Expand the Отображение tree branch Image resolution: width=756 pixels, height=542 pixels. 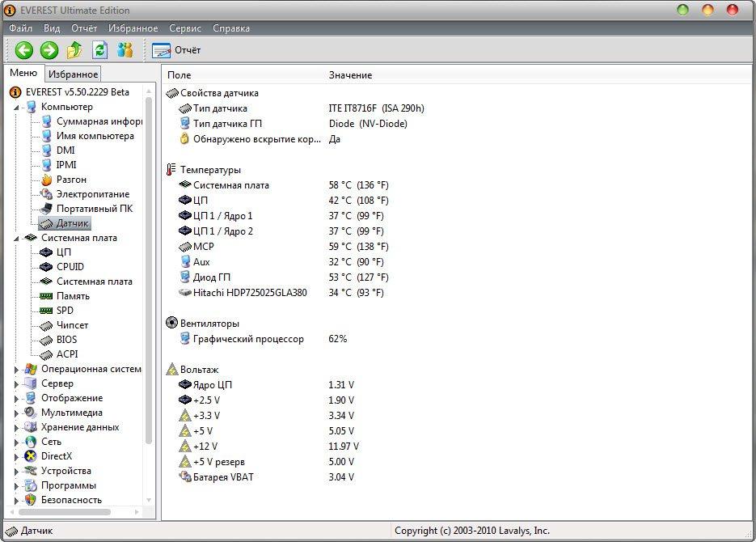pyautogui.click(x=16, y=399)
